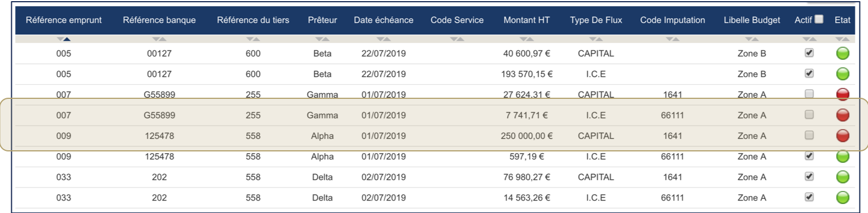Click the Montant HT column header

pos(527,20)
